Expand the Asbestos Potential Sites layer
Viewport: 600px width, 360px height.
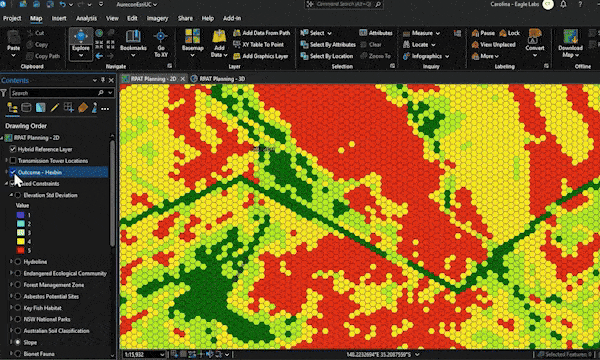pos(11,296)
